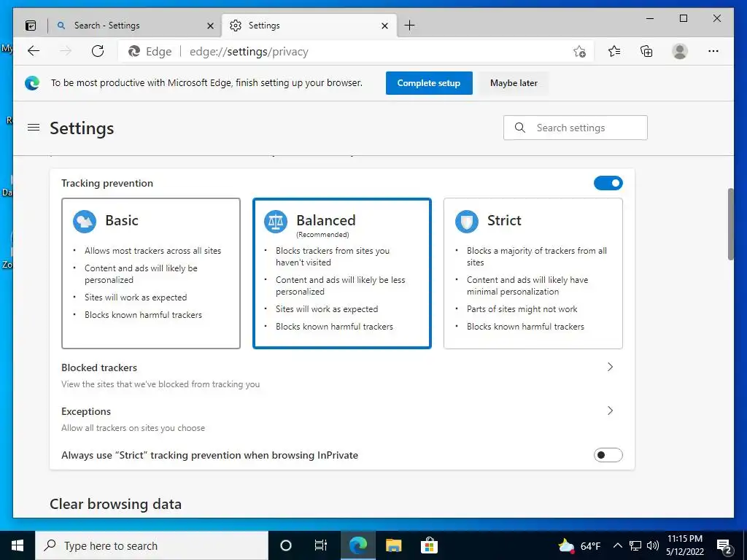The width and height of the screenshot is (747, 560).
Task: Open Task View on the taskbar
Action: [x=321, y=545]
